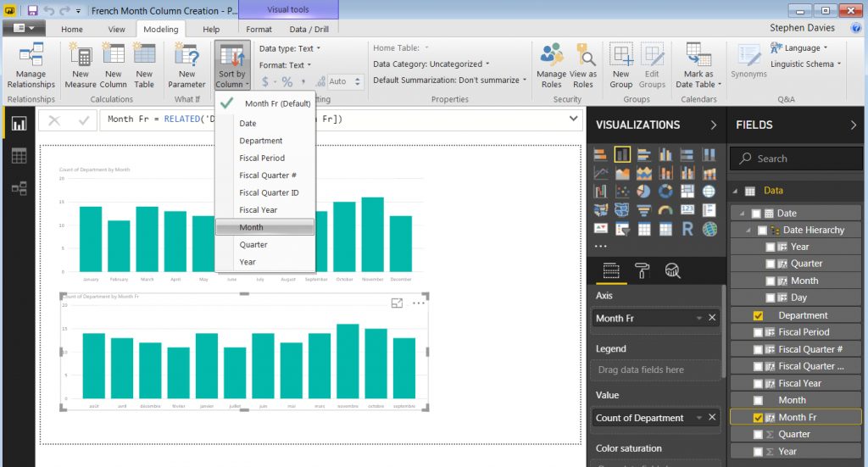Check the Fiscal Period field checkbox
Screen dimensions: 868x467
click(758, 332)
